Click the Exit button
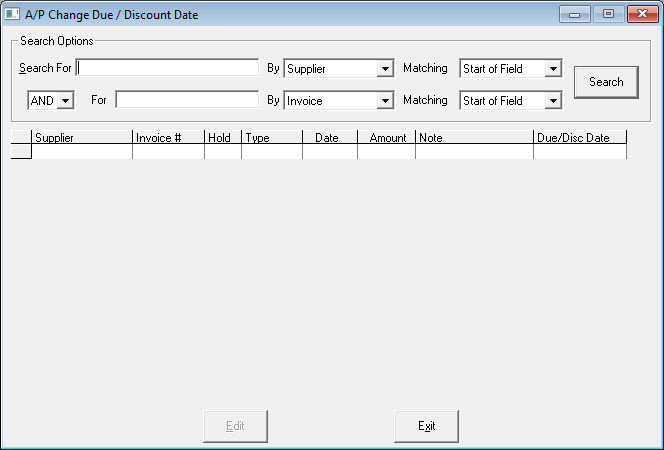 [426, 426]
